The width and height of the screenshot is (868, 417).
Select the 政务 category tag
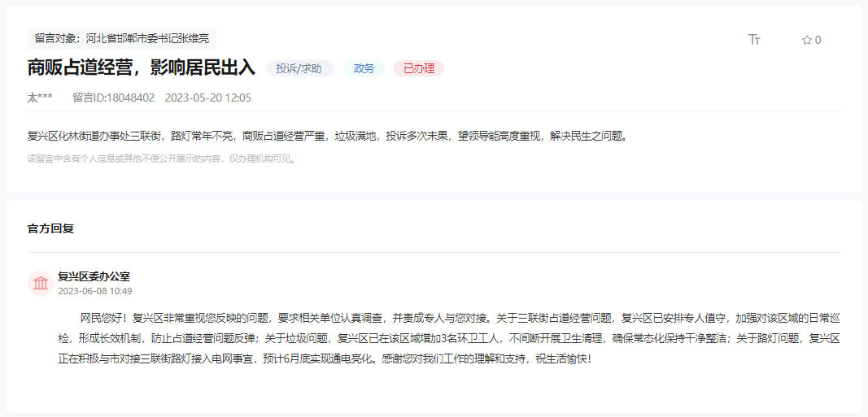coord(364,68)
